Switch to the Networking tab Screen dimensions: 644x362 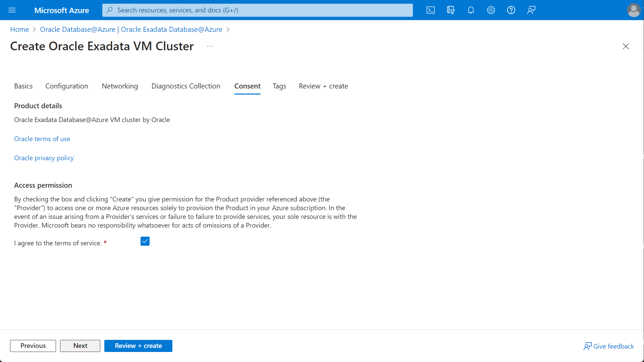120,86
